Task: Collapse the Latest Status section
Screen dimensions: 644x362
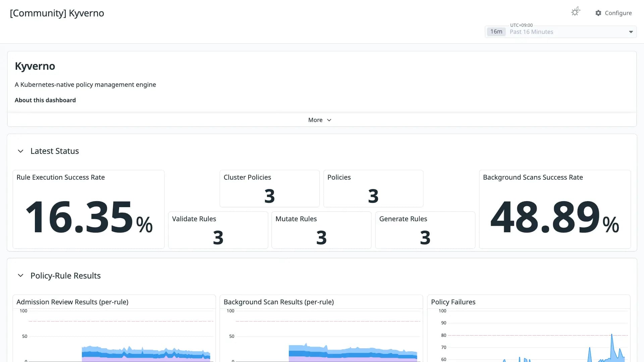Action: tap(20, 151)
